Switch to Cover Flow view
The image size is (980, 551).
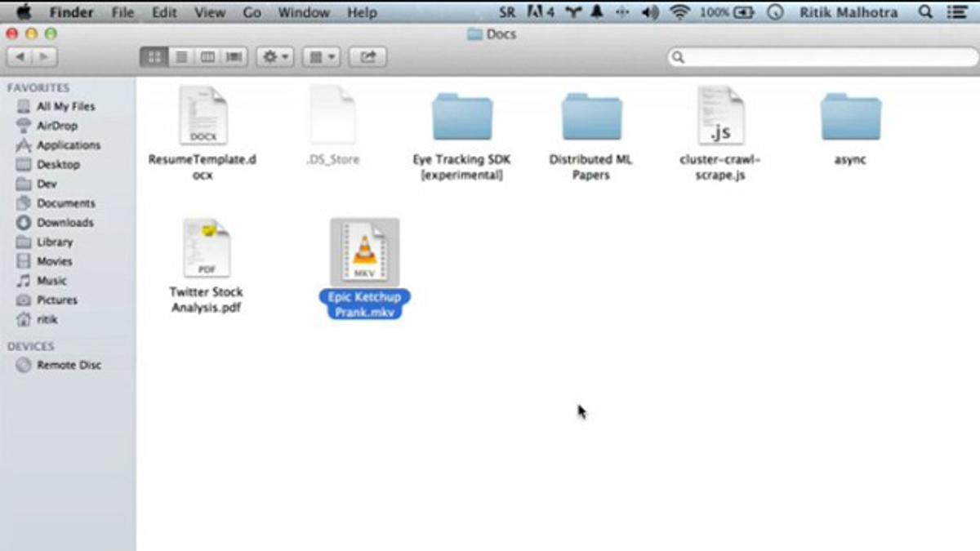coord(234,57)
